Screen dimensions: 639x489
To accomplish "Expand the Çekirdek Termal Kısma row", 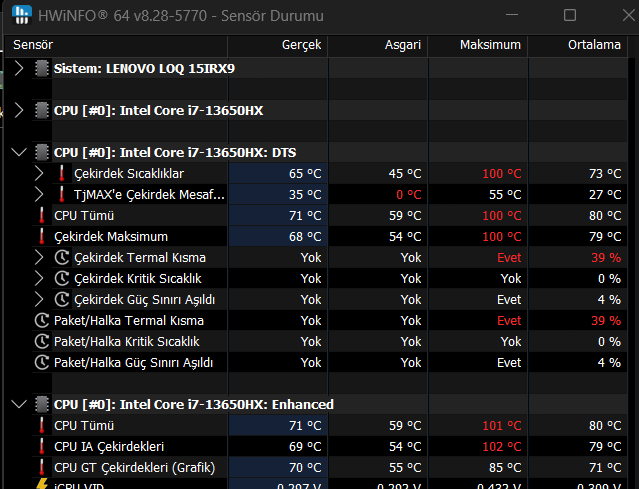I will tap(39, 258).
